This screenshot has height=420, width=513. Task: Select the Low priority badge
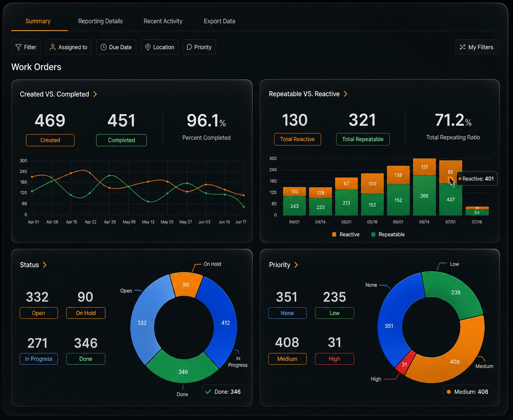(334, 313)
